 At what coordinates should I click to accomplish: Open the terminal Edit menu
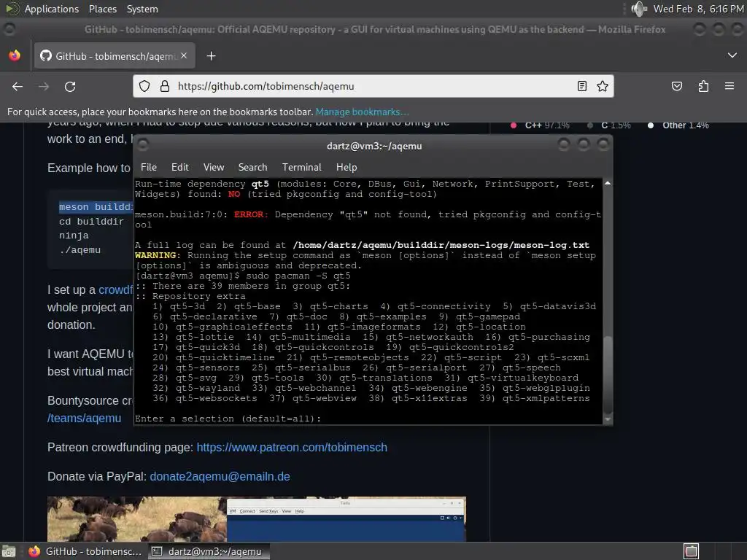pos(179,167)
